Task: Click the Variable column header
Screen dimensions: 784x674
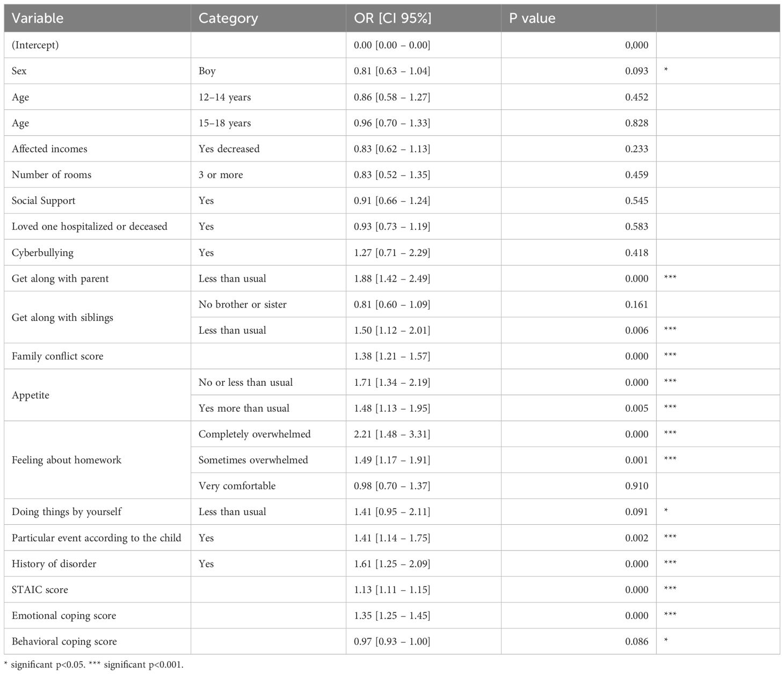Action: [38, 18]
